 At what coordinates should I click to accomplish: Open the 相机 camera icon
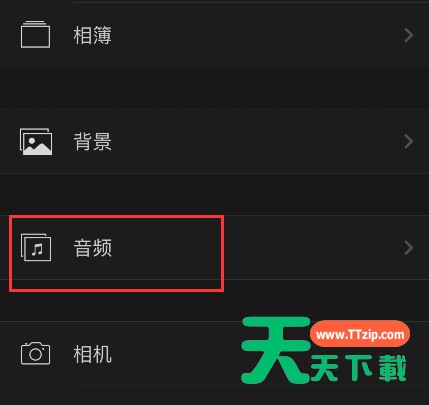35,353
